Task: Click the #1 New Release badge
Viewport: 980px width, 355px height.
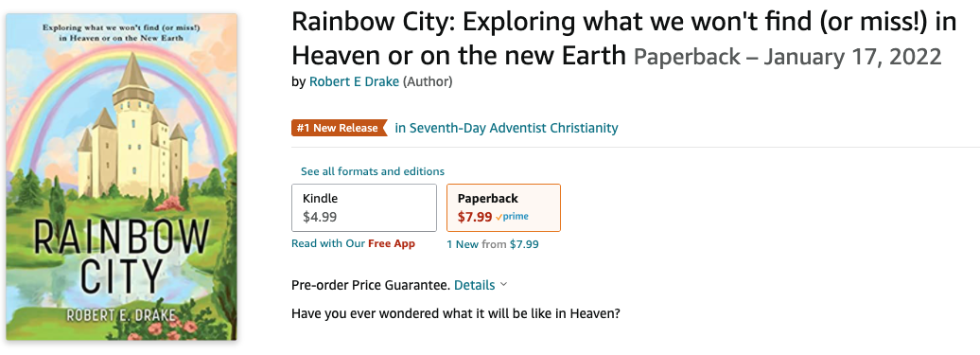Action: click(339, 128)
